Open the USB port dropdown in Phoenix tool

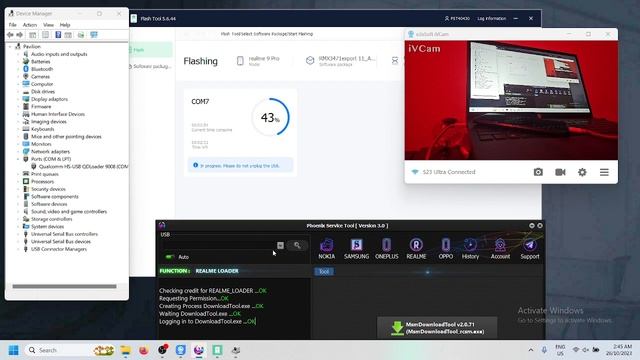point(280,245)
